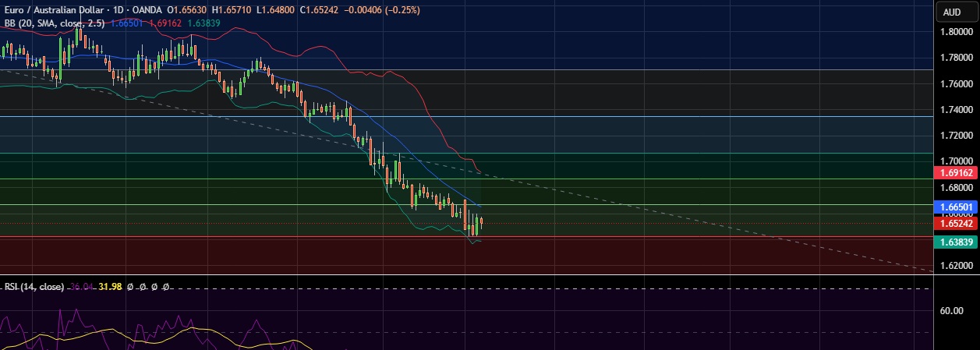This screenshot has width=980, height=350.
Task: Click the red 1.69162 BB legend value
Action: coord(165,23)
